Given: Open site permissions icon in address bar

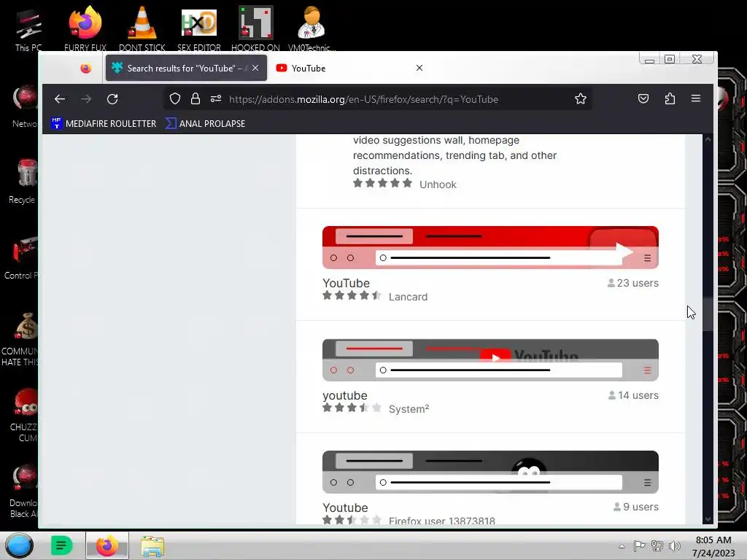Looking at the screenshot, I should [216, 98].
